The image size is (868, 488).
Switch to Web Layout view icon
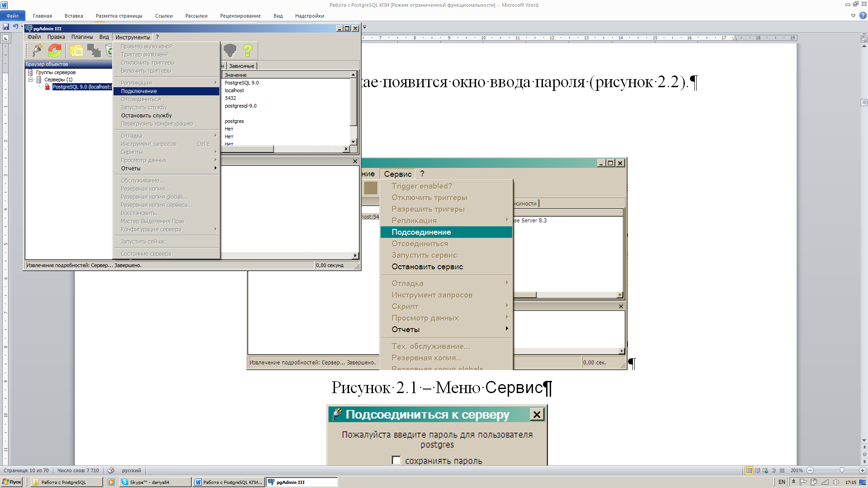tap(765, 470)
